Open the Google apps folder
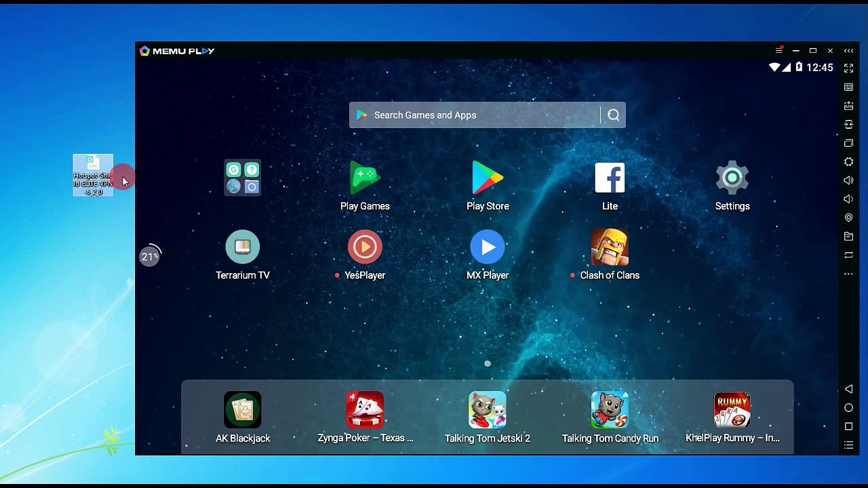This screenshot has width=868, height=488. point(243,178)
